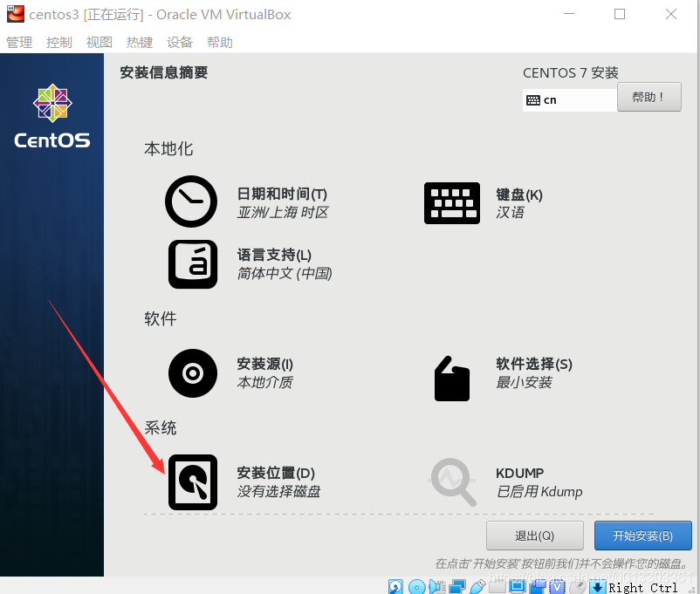700x594 pixels.
Task: Close the centos3 VirtualBox window
Action: point(671,14)
